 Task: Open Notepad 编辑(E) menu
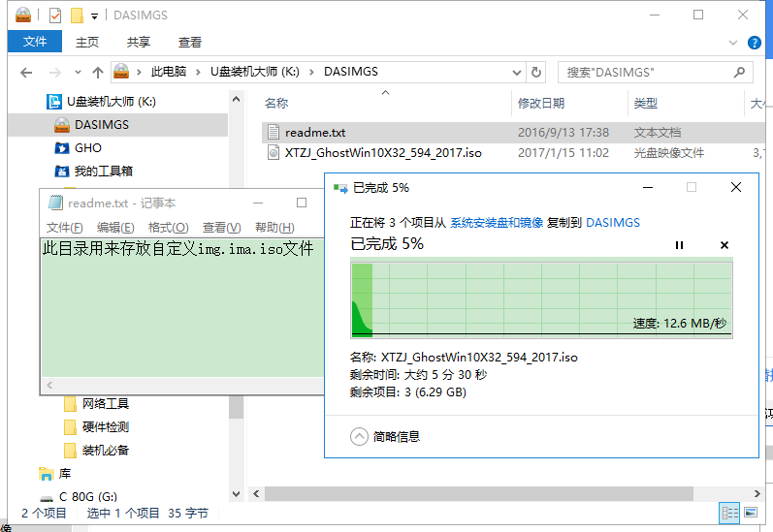tap(115, 228)
